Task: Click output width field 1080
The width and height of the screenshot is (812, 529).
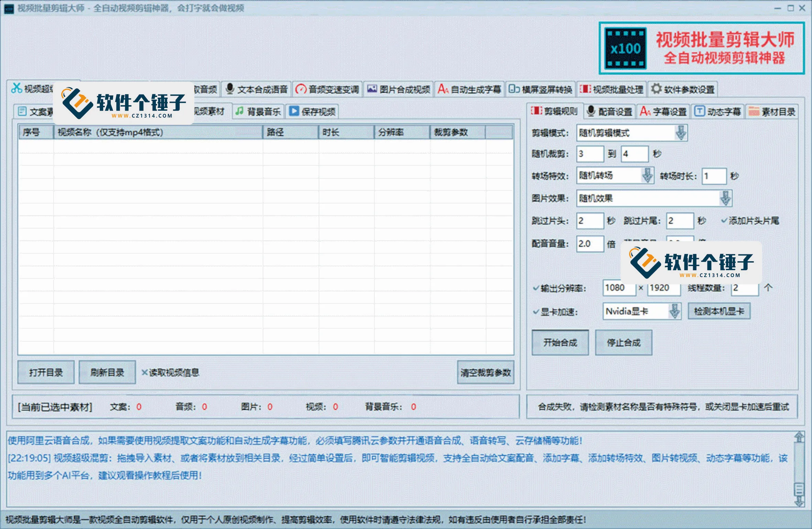Action: click(x=619, y=288)
